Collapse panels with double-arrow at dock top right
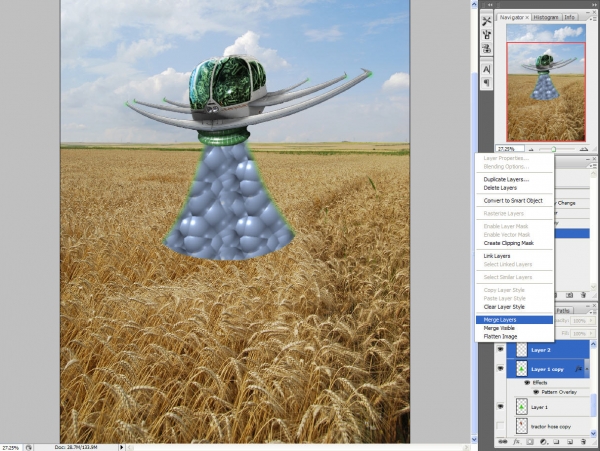 594,5
